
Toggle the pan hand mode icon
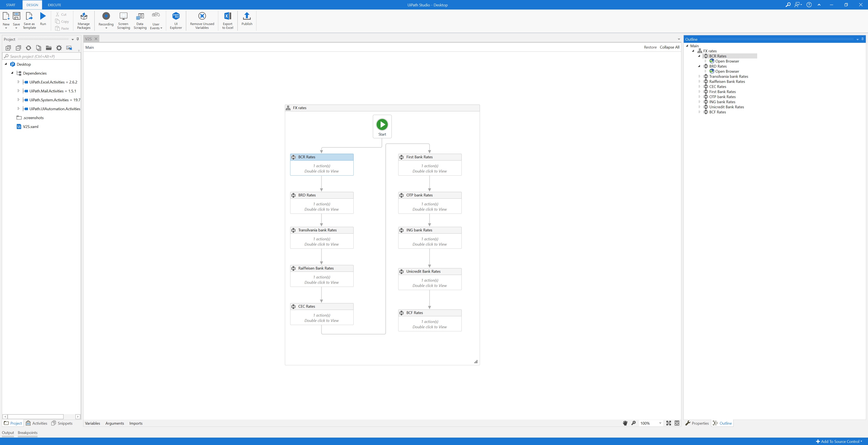point(625,423)
